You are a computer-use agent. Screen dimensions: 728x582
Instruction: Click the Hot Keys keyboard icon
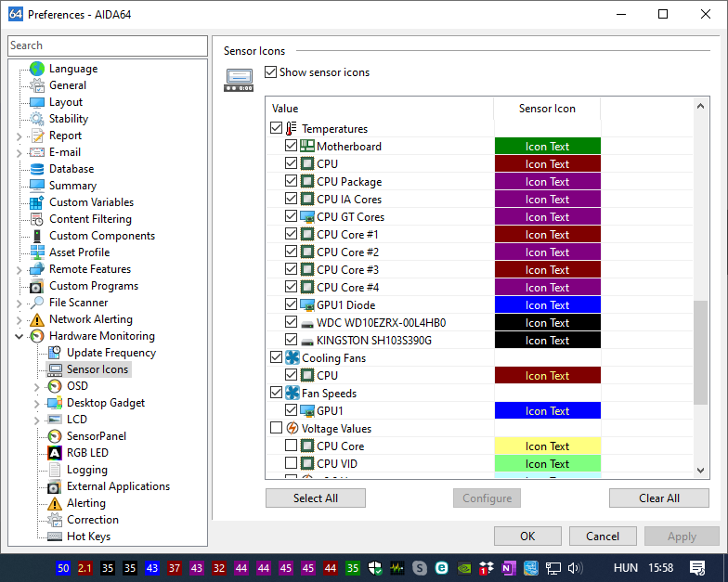(55, 537)
